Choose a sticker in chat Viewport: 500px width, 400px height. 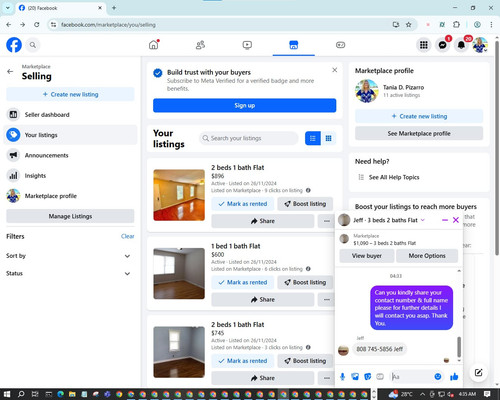click(x=367, y=377)
